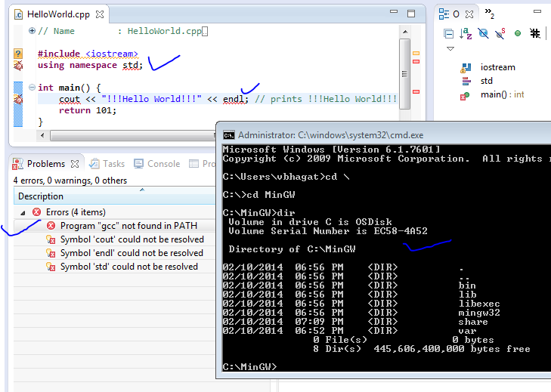The width and height of the screenshot is (551, 392).
Task: Click the Hide Inactive Elements hash icon
Action: [x=535, y=33]
